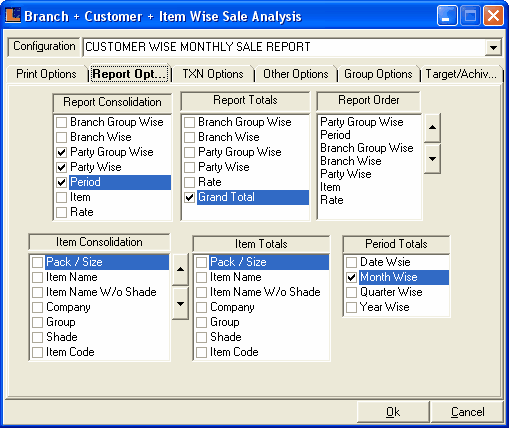Open the Configuration dropdown arrow
Screen dimensions: 509x428
[x=493, y=47]
